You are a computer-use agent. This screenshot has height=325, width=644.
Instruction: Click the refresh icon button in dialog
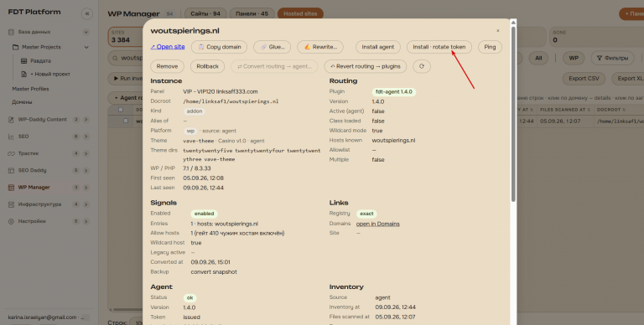[x=422, y=66]
